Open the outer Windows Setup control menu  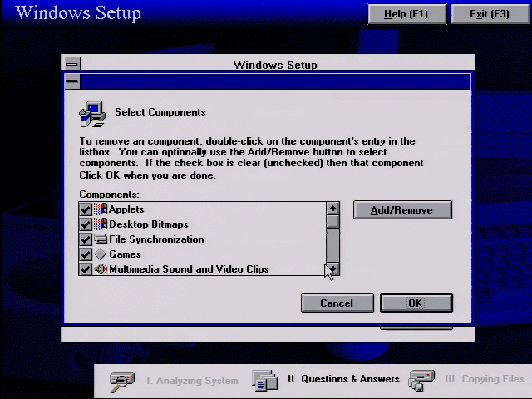[x=72, y=63]
